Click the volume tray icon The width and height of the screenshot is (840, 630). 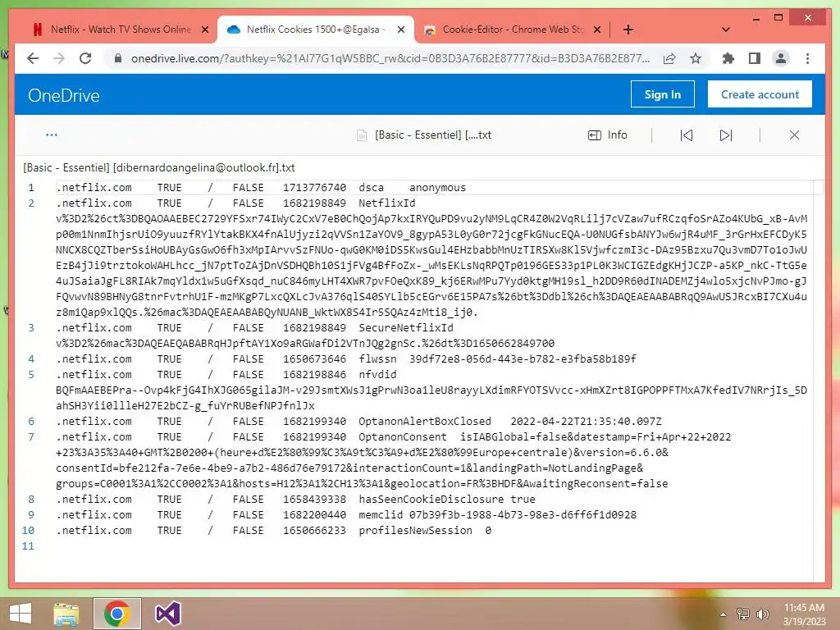click(762, 614)
